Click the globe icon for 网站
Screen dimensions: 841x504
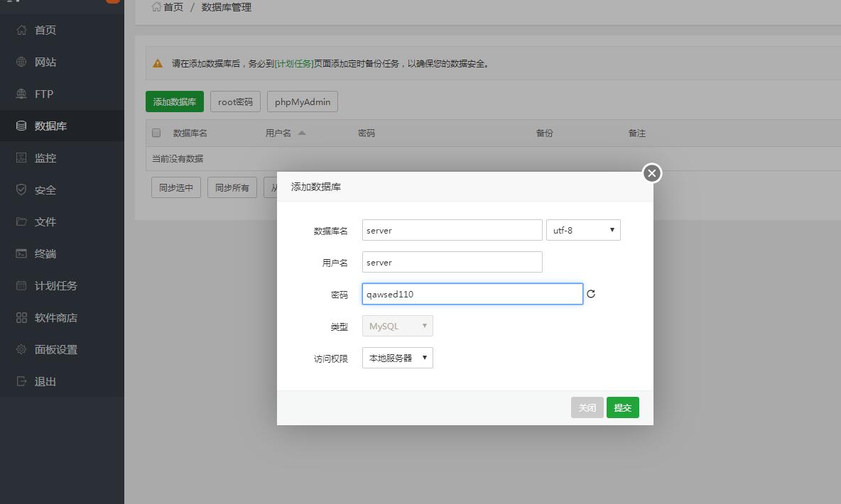click(x=21, y=62)
